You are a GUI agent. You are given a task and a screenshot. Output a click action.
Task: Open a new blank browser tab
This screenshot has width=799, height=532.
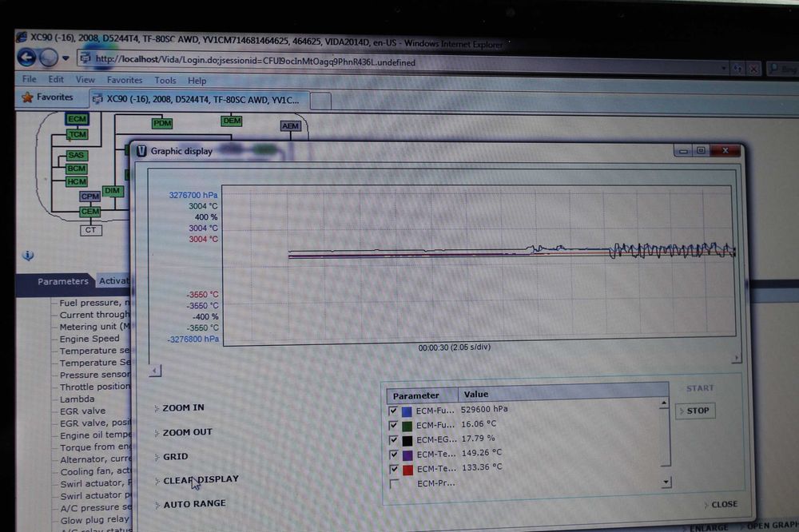(x=320, y=101)
